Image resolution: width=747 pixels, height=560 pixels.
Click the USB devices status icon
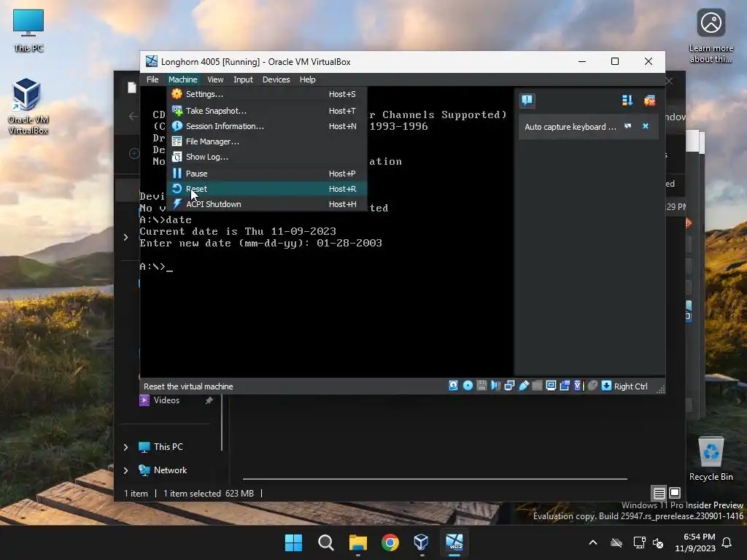click(524, 386)
